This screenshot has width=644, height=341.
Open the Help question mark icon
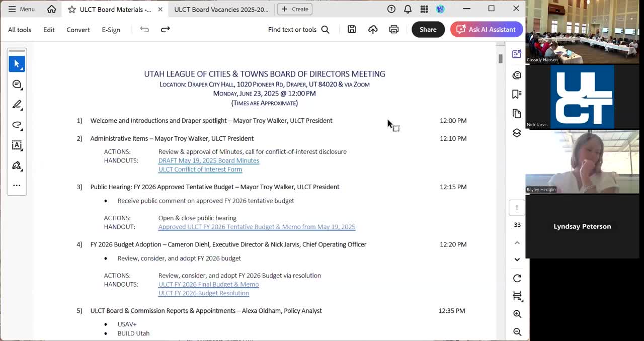(391, 9)
